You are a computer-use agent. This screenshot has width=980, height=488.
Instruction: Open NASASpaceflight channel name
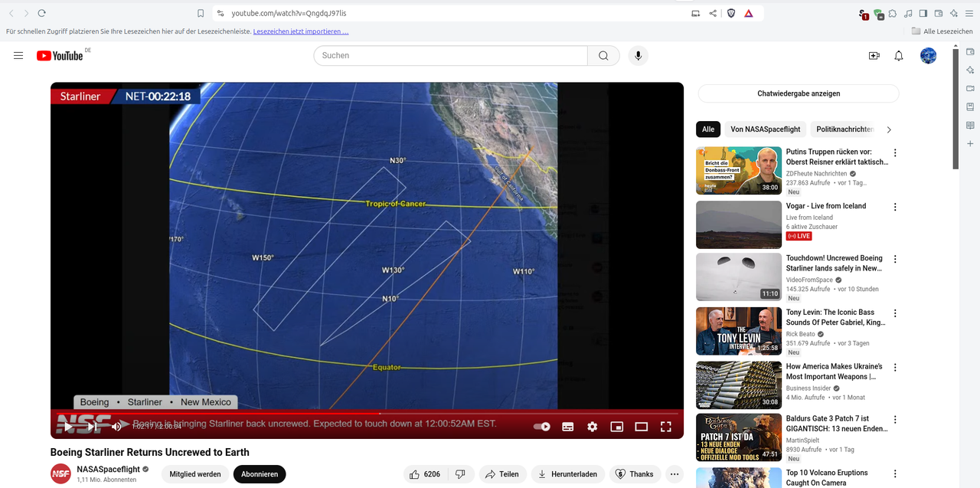pos(108,469)
